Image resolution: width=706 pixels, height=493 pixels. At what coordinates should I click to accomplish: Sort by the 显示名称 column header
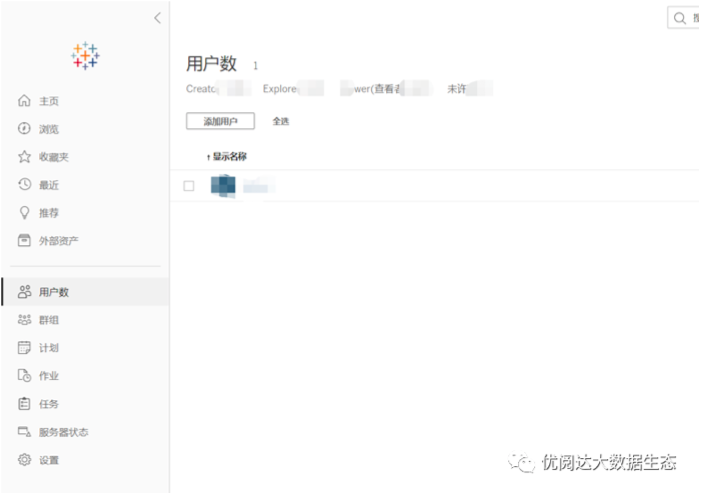coord(228,157)
